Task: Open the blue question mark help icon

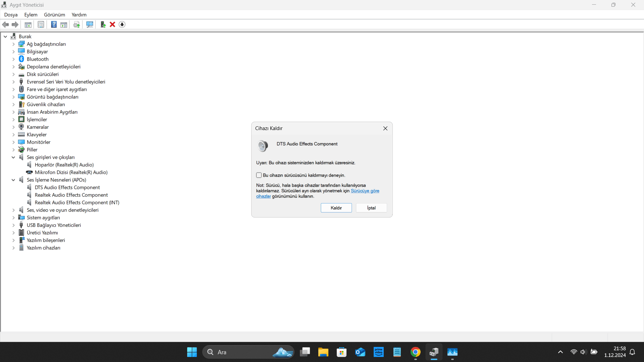Action: pyautogui.click(x=54, y=24)
